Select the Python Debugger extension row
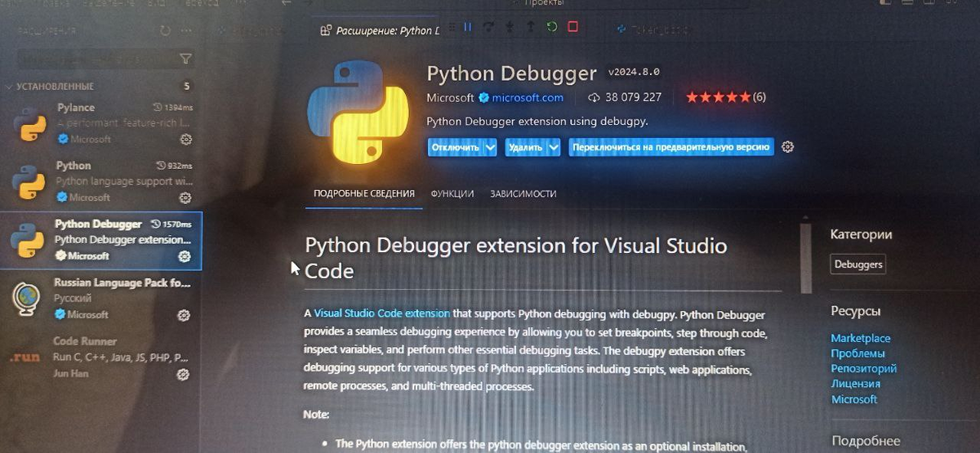 click(x=101, y=241)
